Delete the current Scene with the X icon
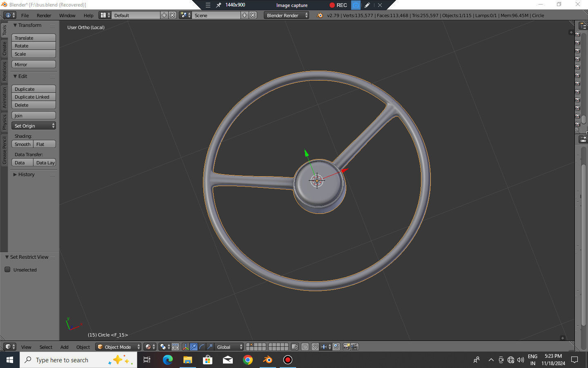 (x=253, y=15)
